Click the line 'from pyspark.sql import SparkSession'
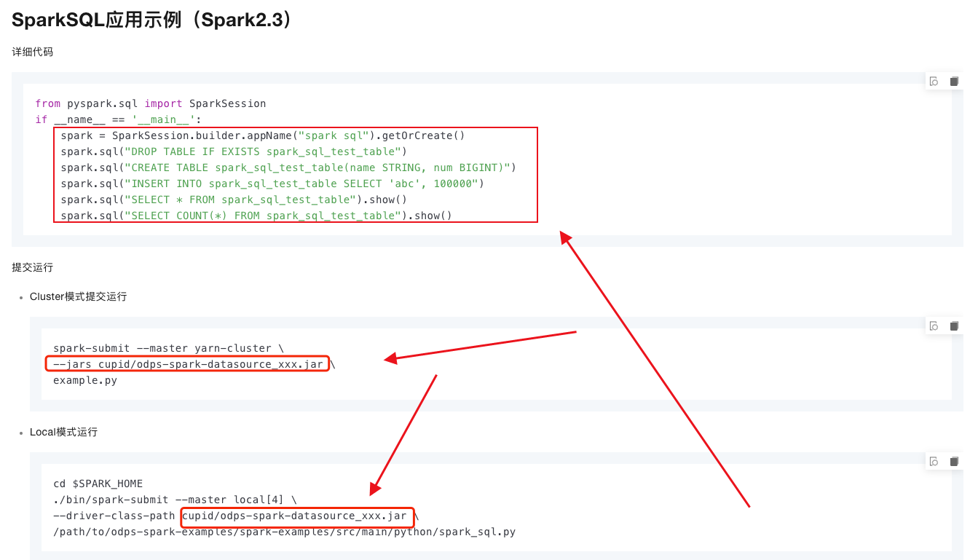 [151, 103]
